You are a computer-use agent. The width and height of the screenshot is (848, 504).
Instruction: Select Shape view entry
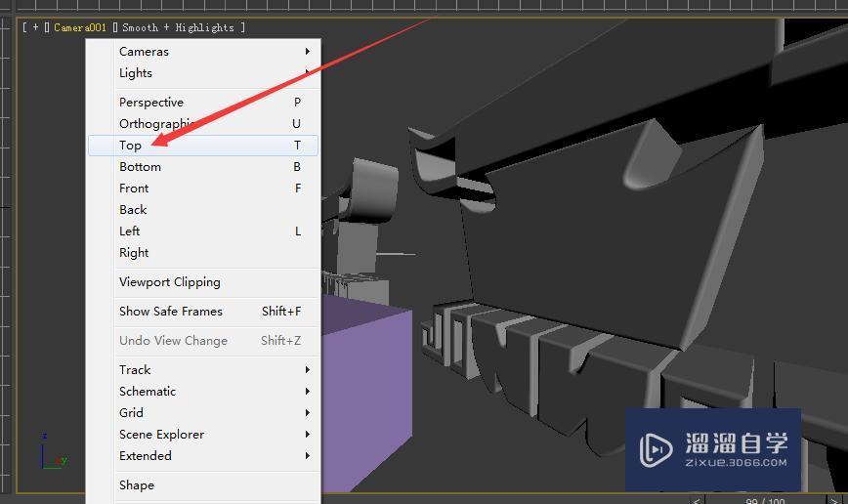click(x=203, y=485)
